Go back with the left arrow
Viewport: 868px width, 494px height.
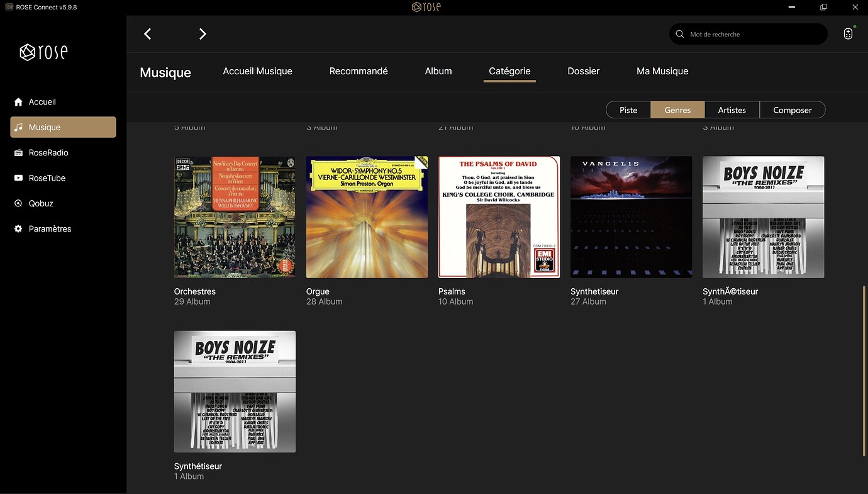147,34
